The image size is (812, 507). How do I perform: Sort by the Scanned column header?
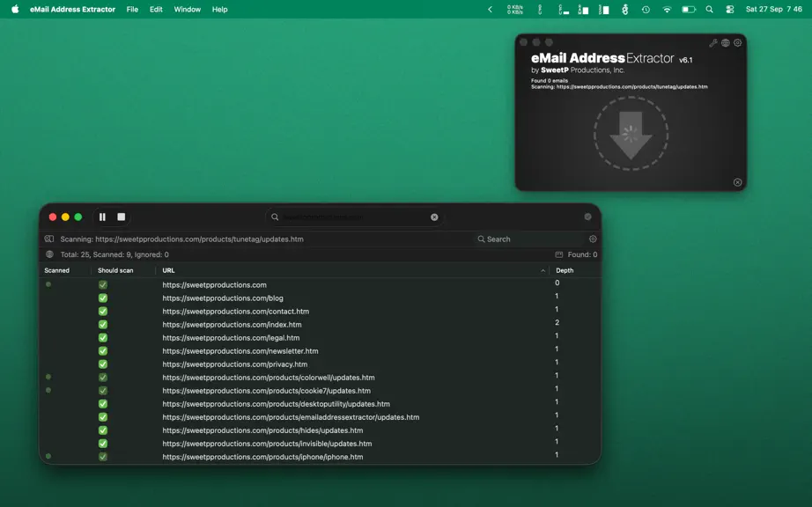tap(57, 270)
